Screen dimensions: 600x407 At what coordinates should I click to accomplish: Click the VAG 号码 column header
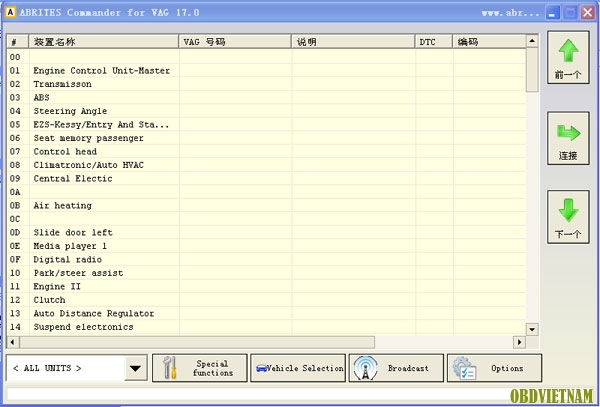[235, 42]
